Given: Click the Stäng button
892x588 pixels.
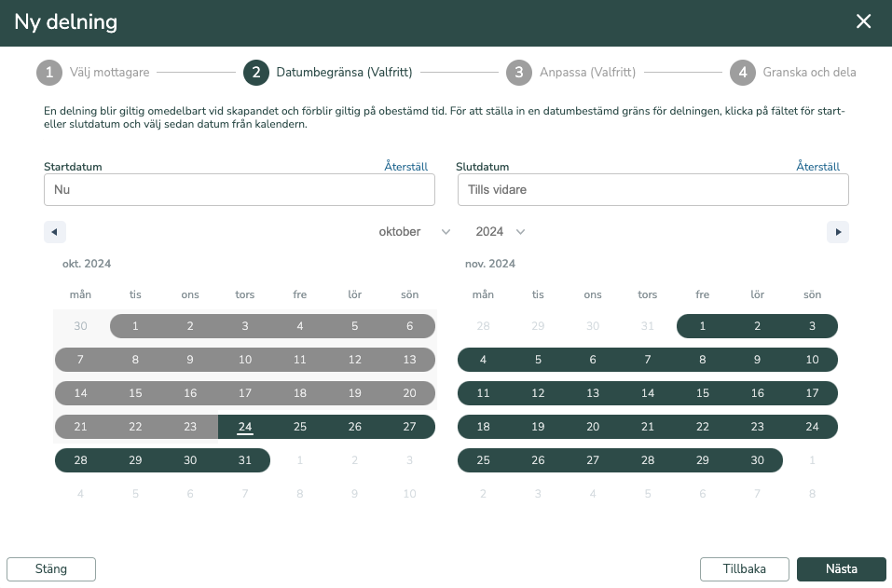Looking at the screenshot, I should pyautogui.click(x=51, y=569).
